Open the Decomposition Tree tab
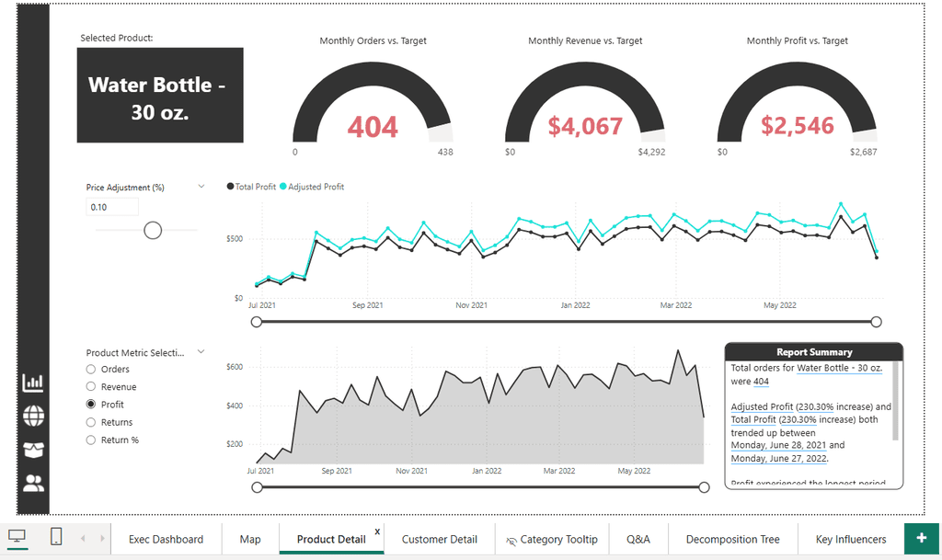The height and width of the screenshot is (560, 942). click(x=733, y=539)
